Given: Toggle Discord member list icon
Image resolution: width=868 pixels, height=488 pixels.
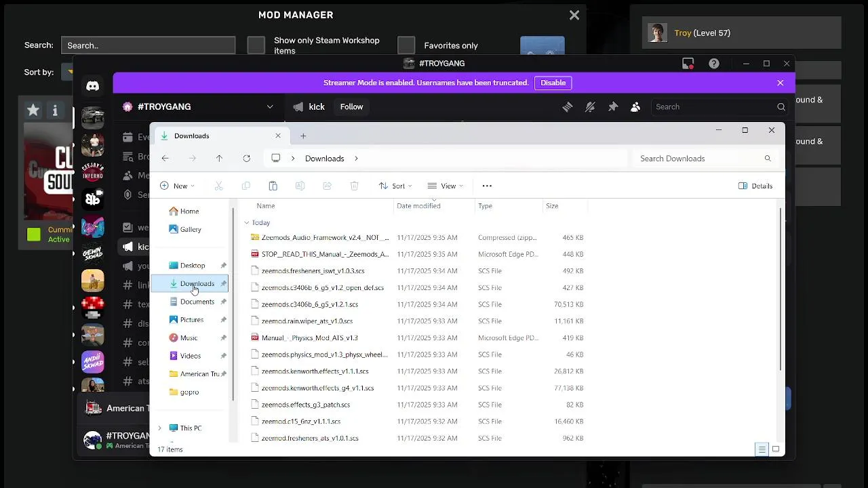Looking at the screenshot, I should [635, 107].
